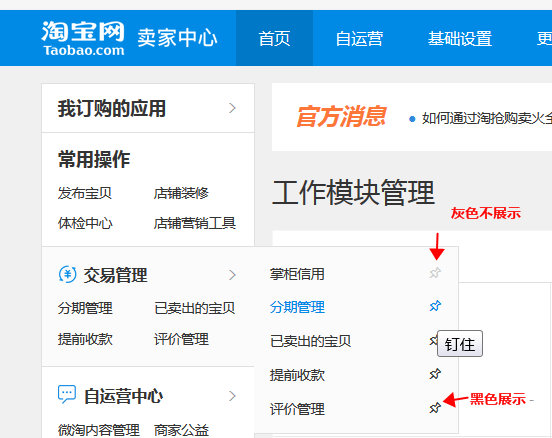Open the 发布宝贝 link

(85, 193)
